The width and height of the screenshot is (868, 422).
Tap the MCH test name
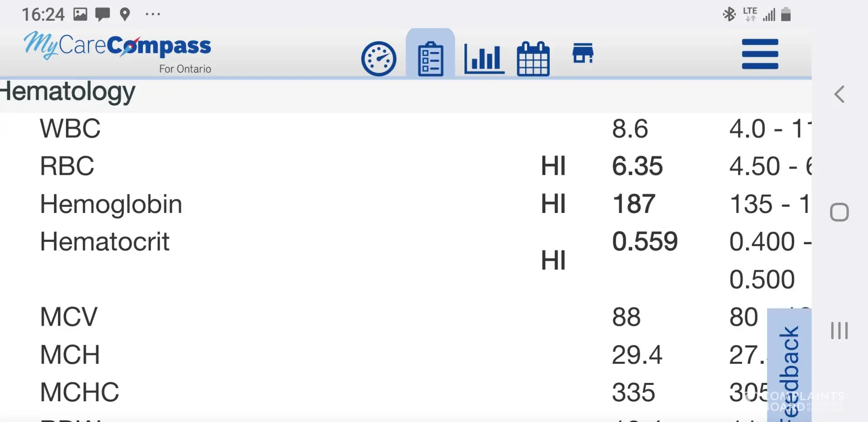point(70,355)
